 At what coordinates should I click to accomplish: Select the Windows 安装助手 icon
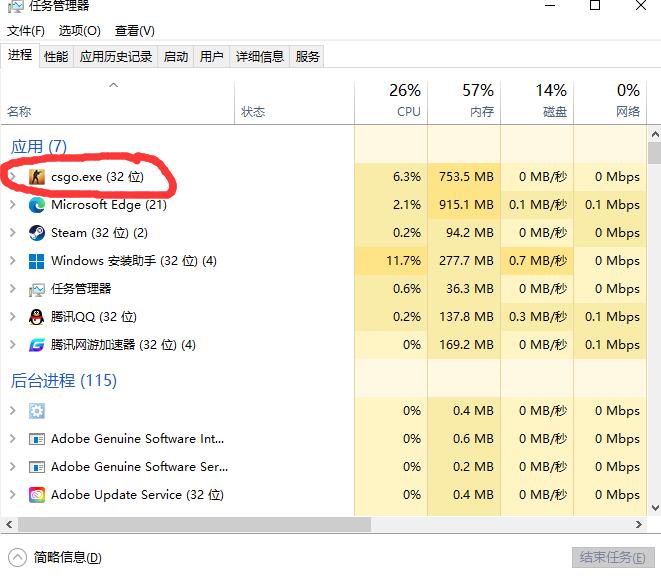[x=37, y=261]
